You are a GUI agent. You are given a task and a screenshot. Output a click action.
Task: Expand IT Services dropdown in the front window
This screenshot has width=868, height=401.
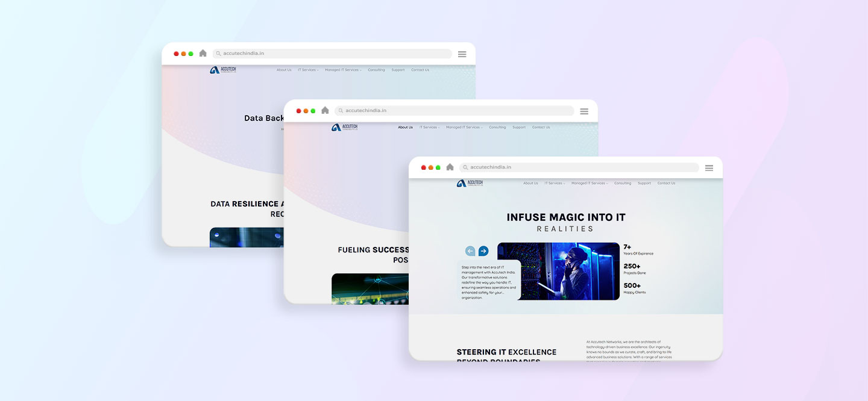(x=555, y=183)
